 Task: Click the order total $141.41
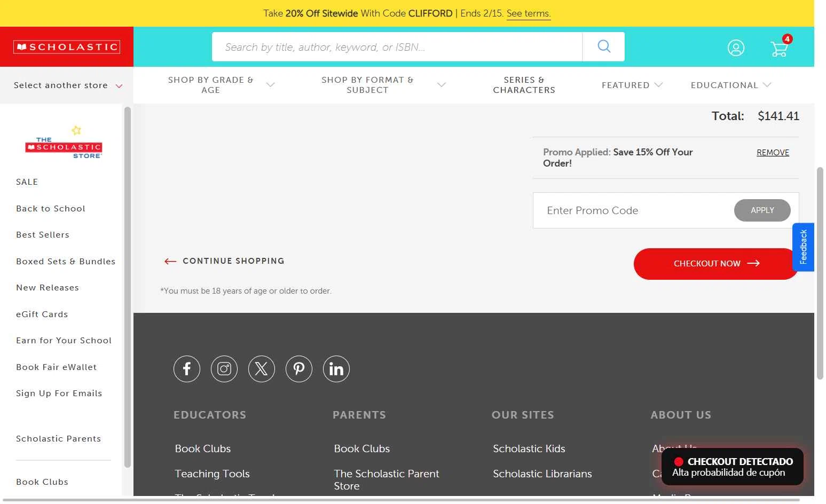[x=778, y=116]
